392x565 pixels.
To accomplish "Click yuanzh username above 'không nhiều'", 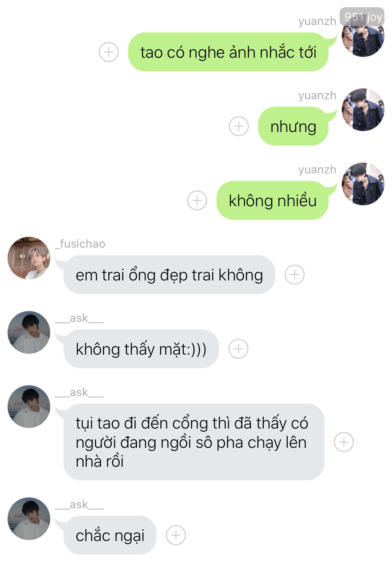I will pyautogui.click(x=317, y=170).
